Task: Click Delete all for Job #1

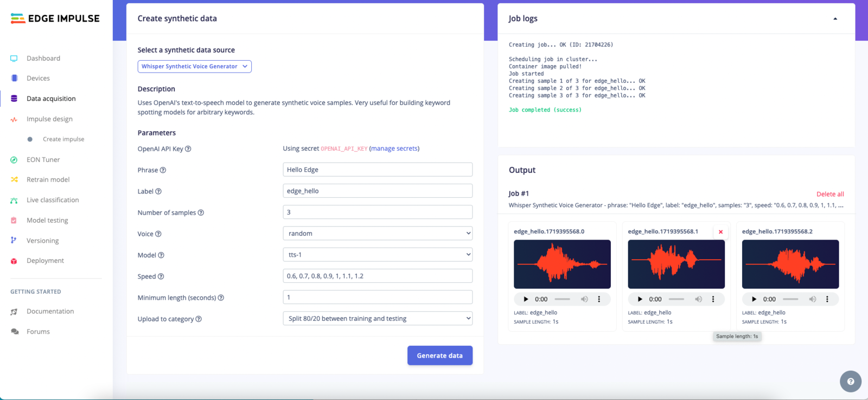Action: pyautogui.click(x=830, y=194)
